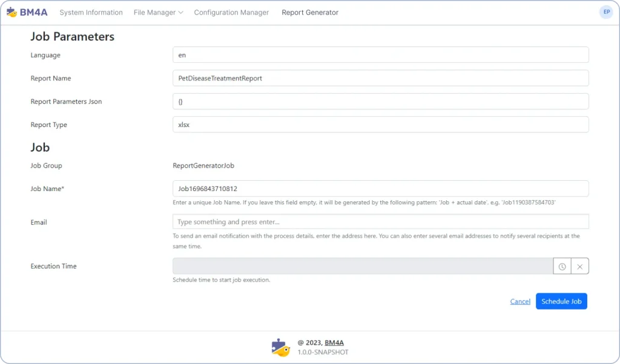Image resolution: width=620 pixels, height=364 pixels.
Task: Click the 'Report Parameters Json' label
Action: pos(66,102)
